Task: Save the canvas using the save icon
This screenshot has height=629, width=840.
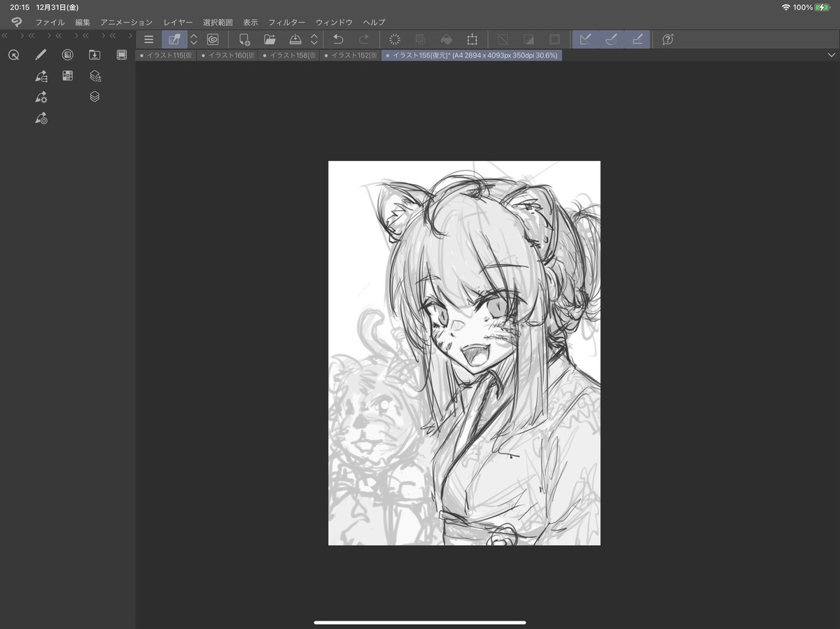Action: click(x=295, y=39)
